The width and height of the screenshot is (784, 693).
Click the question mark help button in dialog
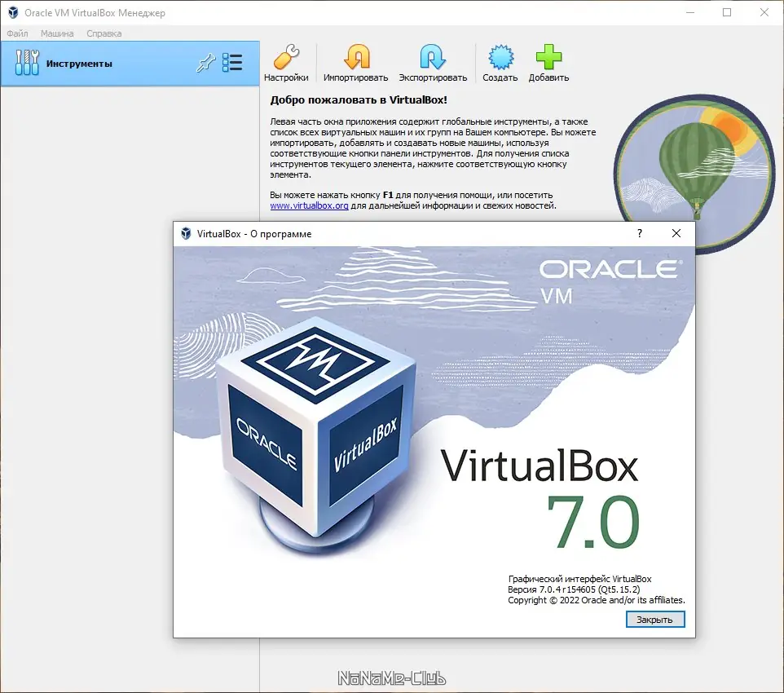640,233
